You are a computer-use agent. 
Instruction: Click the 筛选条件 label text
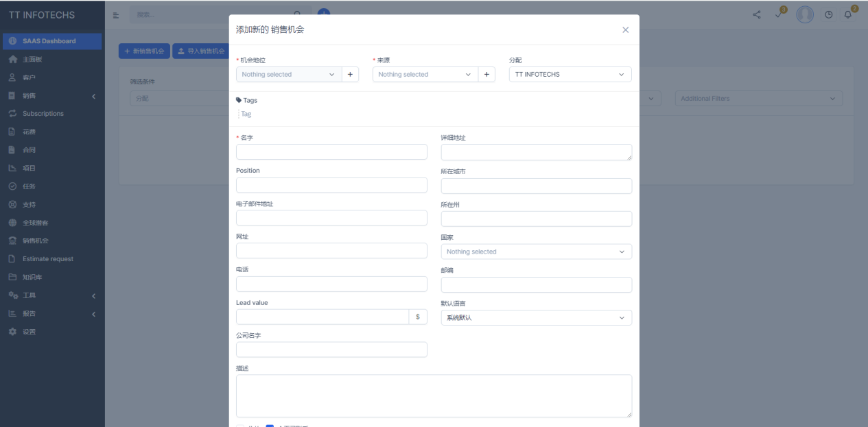[x=142, y=82]
